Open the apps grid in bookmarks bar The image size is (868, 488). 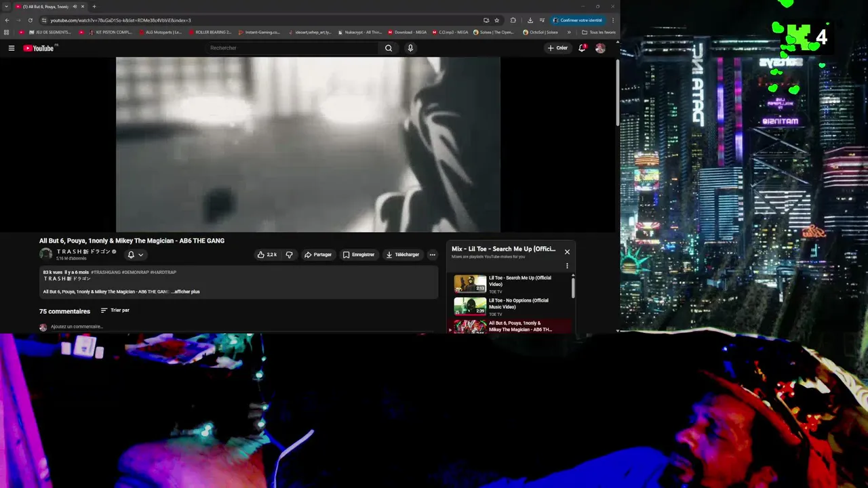coord(7,32)
